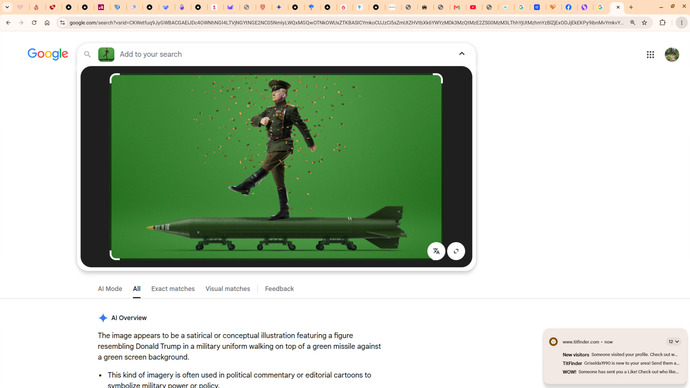Translate text in image button
Image resolution: width=690 pixels, height=388 pixels.
pyautogui.click(x=436, y=251)
